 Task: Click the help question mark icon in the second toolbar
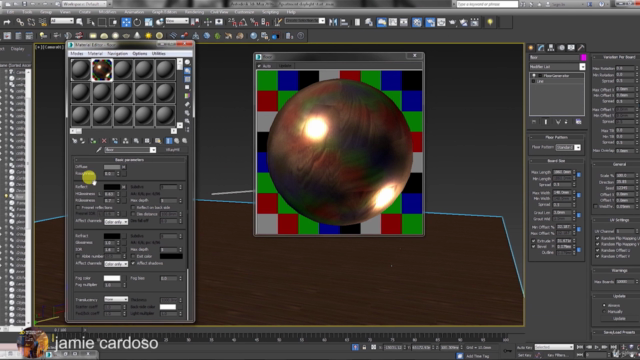(301, 36)
